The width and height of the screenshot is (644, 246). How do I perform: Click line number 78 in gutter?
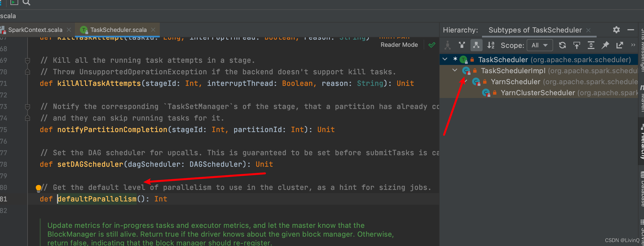pyautogui.click(x=4, y=164)
